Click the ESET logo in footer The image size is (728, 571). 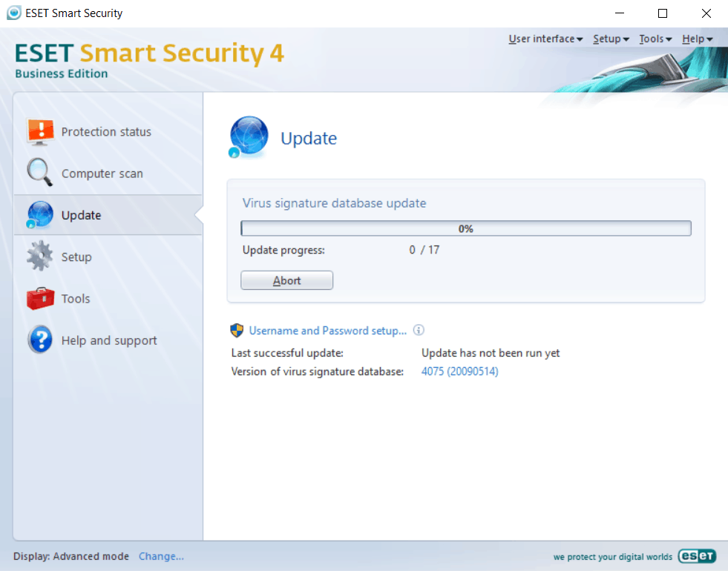696,556
